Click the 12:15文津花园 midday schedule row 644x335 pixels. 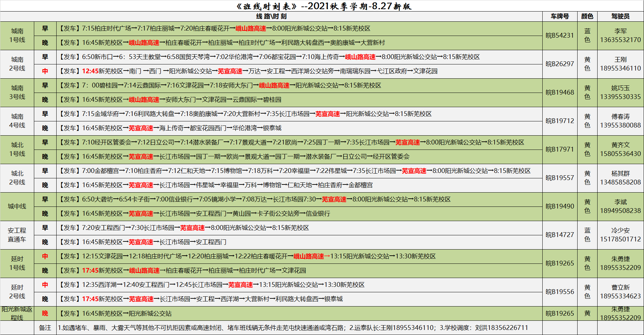coord(299,256)
